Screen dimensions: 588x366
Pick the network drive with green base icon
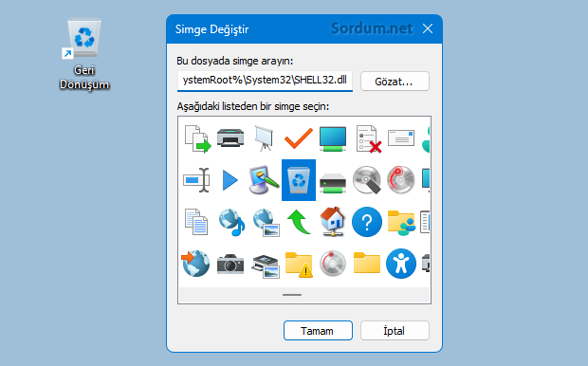(x=333, y=183)
